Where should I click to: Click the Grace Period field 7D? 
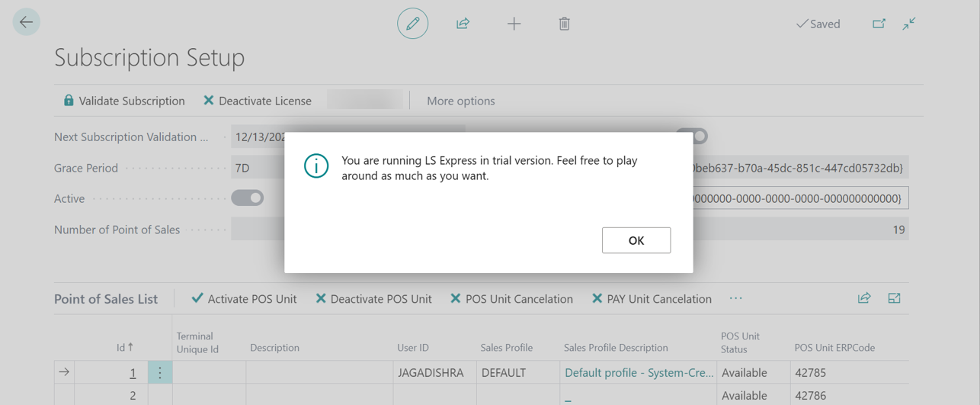258,168
